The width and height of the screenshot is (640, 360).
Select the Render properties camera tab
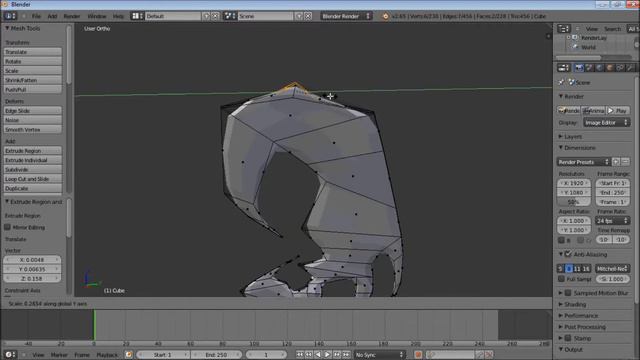pos(579,68)
